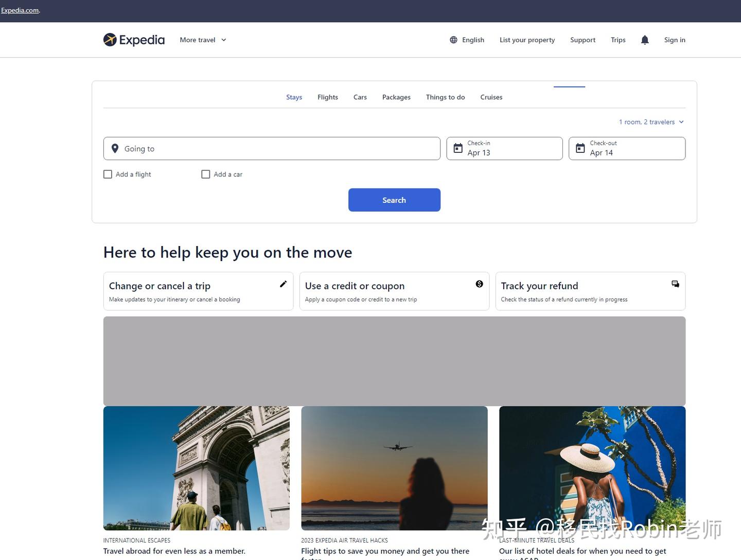Click the Check-in calendar icon
Viewport: 741px width, 560px height.
tap(458, 148)
